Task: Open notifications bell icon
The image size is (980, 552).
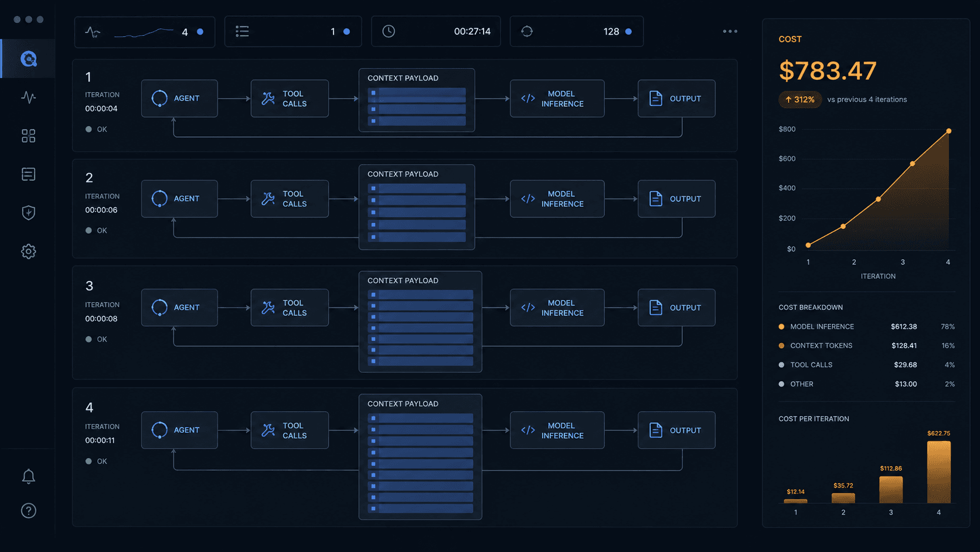Action: coord(29,476)
